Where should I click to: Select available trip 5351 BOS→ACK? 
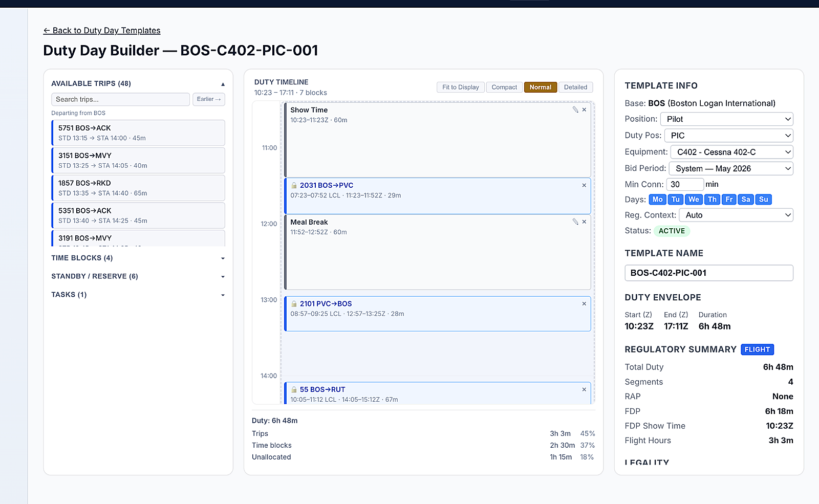click(x=138, y=215)
